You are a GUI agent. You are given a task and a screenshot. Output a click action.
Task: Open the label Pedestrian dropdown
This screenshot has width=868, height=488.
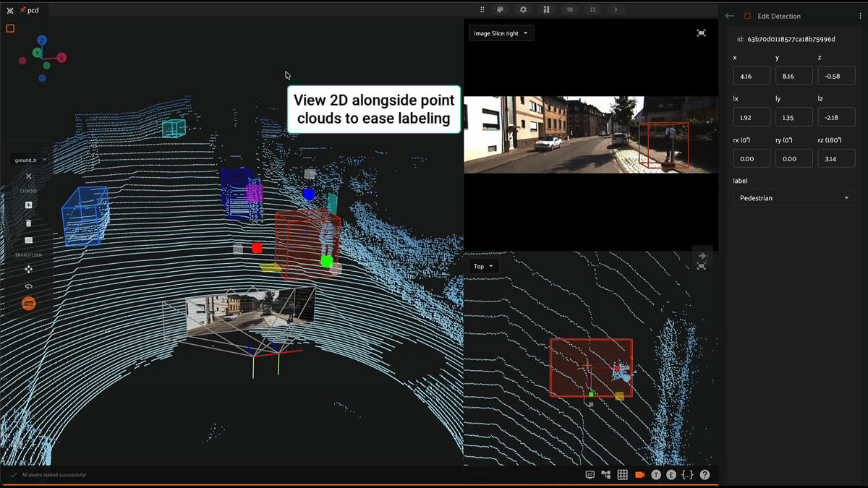click(793, 198)
